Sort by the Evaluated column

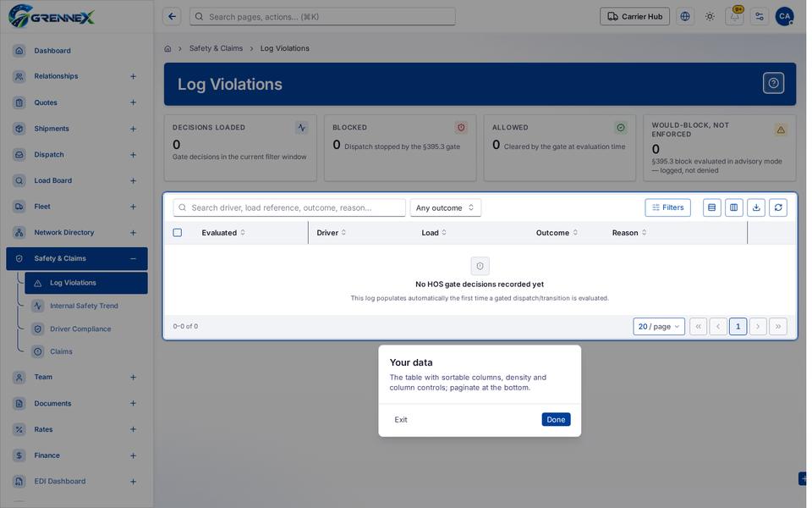pyautogui.click(x=223, y=233)
